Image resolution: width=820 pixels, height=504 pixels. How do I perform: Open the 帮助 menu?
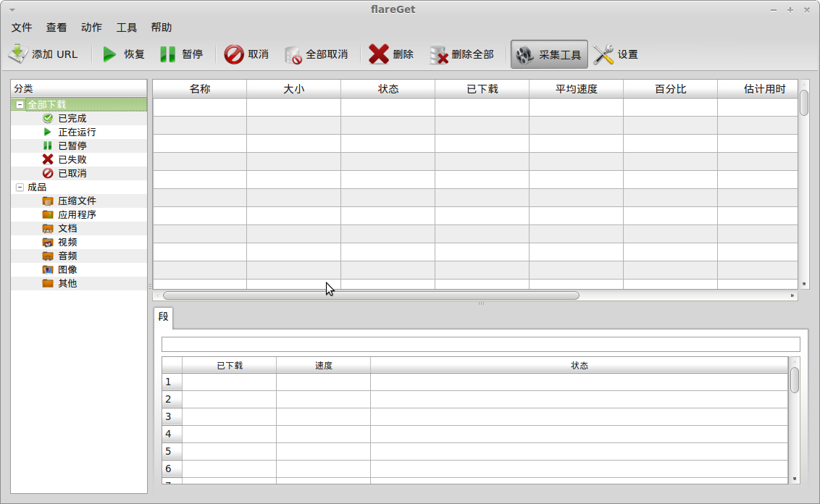[x=162, y=28]
